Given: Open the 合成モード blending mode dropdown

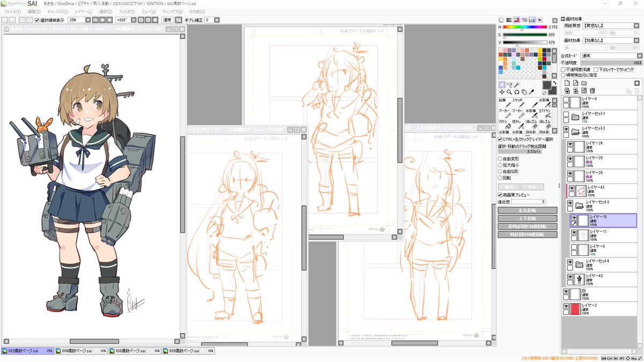Looking at the screenshot, I should (639, 56).
